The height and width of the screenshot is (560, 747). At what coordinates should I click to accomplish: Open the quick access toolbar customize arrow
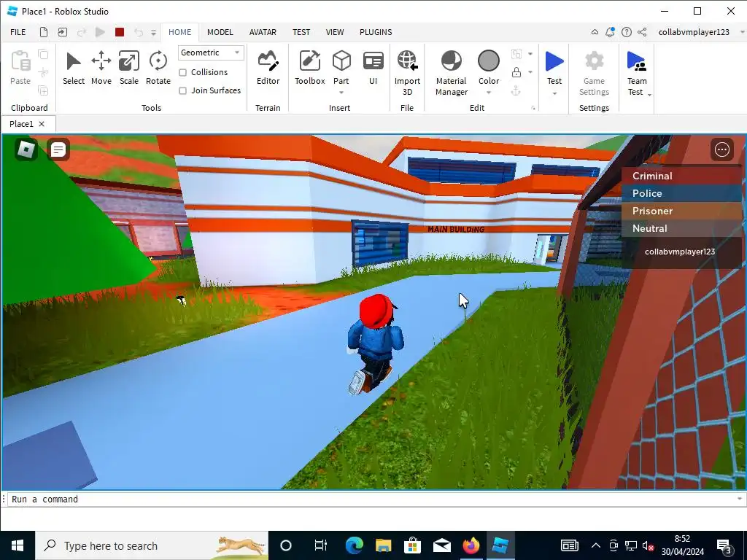(x=153, y=32)
